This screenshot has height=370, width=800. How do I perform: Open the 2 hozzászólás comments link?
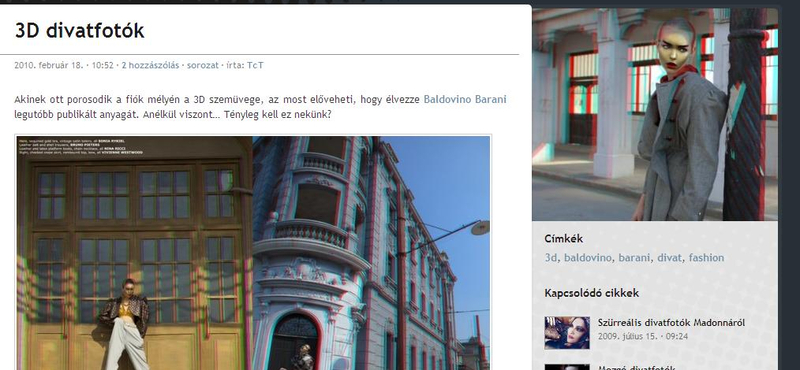tap(150, 65)
